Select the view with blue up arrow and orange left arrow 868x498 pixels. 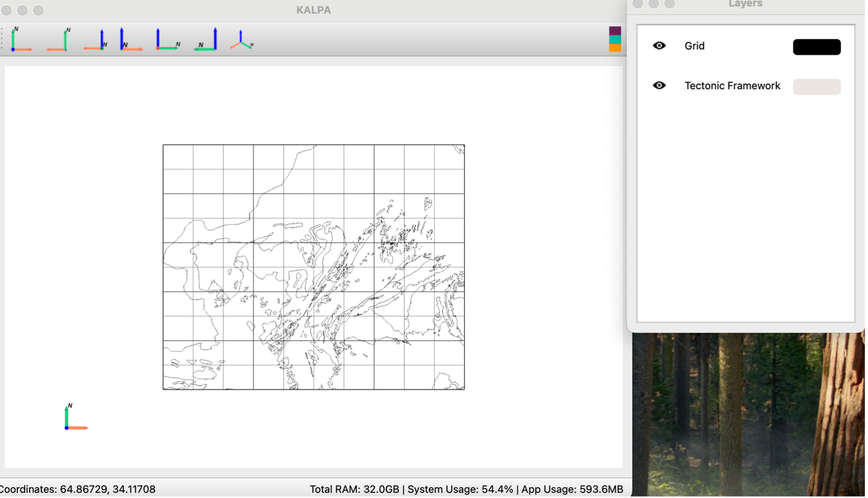(95, 40)
